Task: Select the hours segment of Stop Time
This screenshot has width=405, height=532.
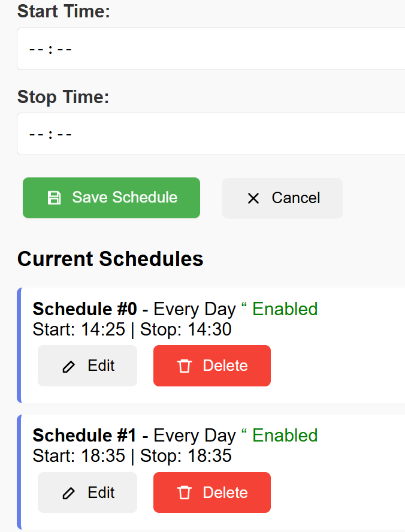Action: tap(37, 135)
